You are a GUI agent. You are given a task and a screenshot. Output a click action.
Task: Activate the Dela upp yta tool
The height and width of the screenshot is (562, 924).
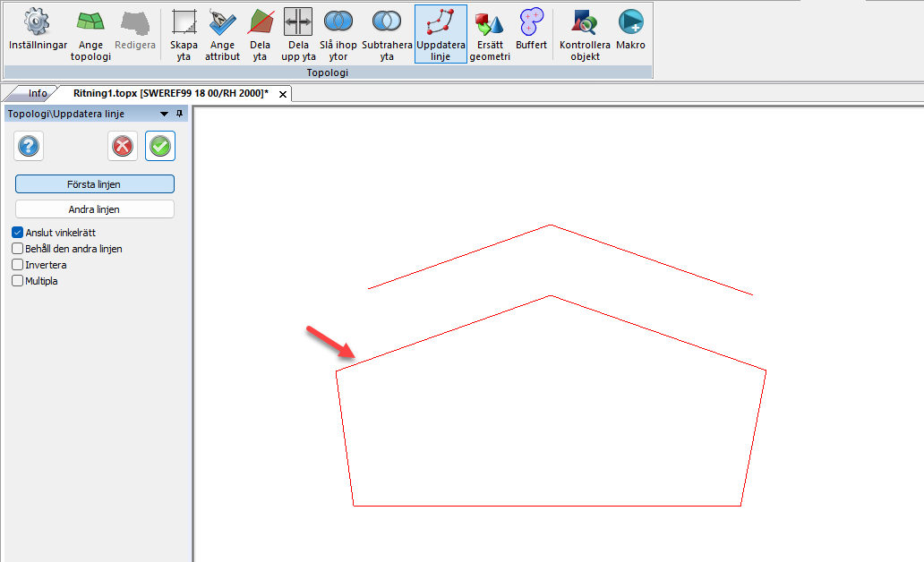298,36
